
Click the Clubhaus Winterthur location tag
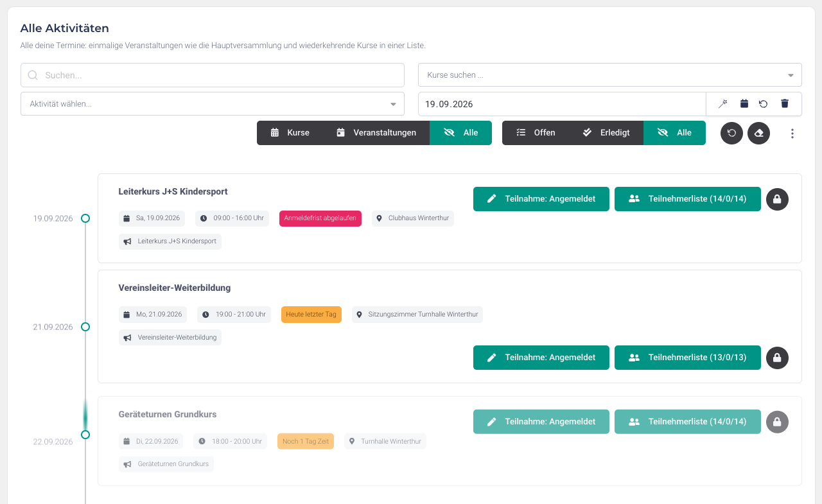413,218
